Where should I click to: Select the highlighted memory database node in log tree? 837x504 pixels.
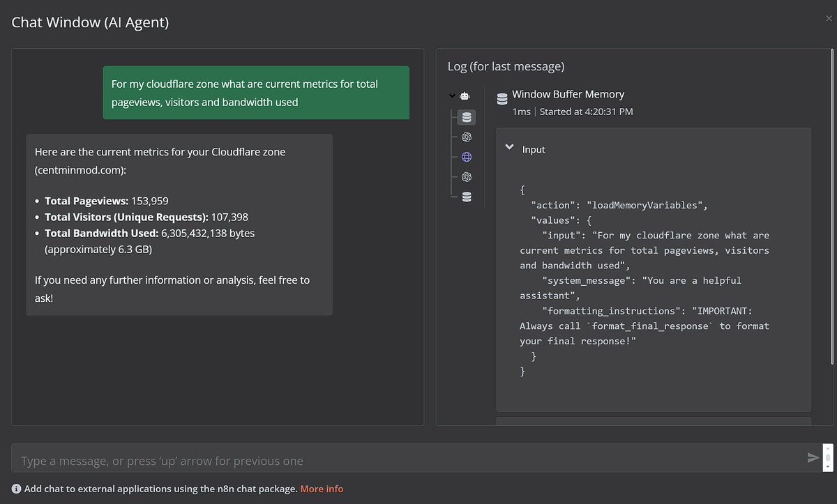point(467,117)
